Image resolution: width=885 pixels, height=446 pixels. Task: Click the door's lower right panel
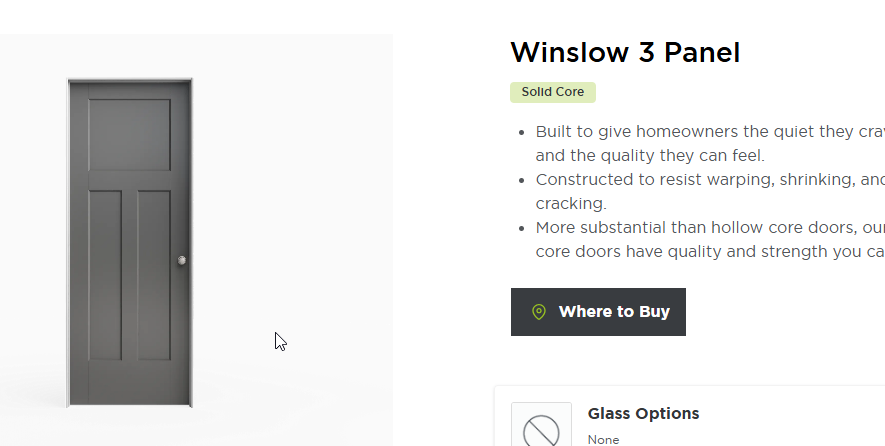(x=154, y=275)
